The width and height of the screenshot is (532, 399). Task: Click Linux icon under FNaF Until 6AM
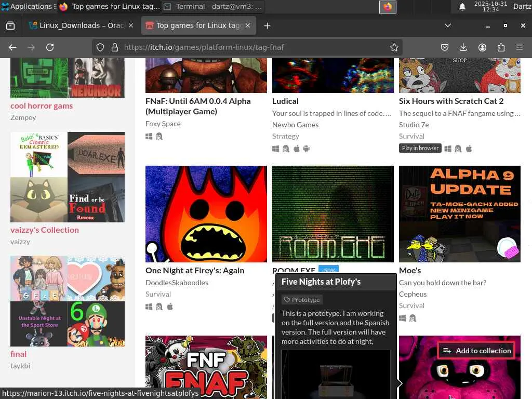(x=159, y=137)
